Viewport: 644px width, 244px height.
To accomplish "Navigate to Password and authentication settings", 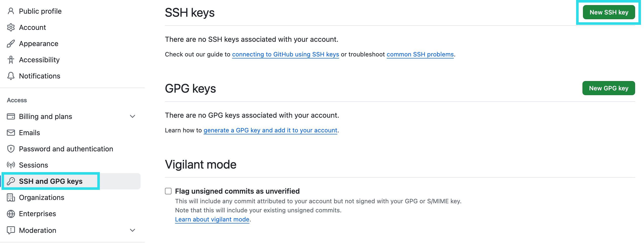I will point(66,149).
